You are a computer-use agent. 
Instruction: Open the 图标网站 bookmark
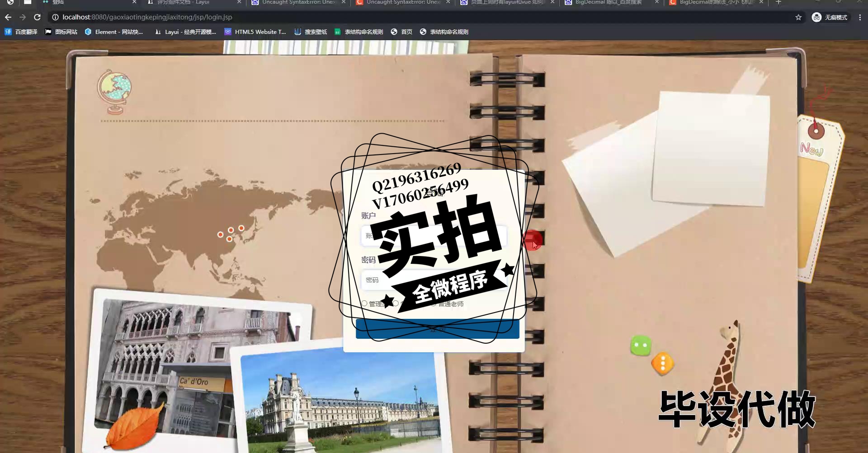coord(61,32)
